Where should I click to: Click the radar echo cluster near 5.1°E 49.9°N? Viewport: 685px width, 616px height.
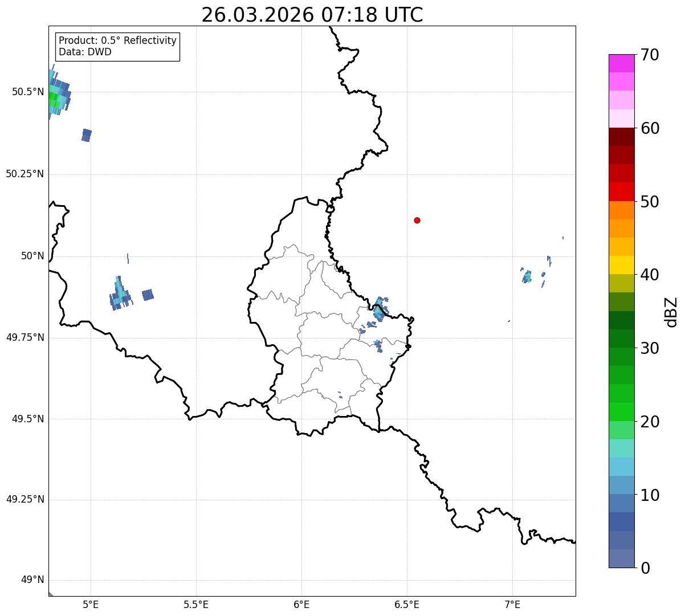point(120,293)
